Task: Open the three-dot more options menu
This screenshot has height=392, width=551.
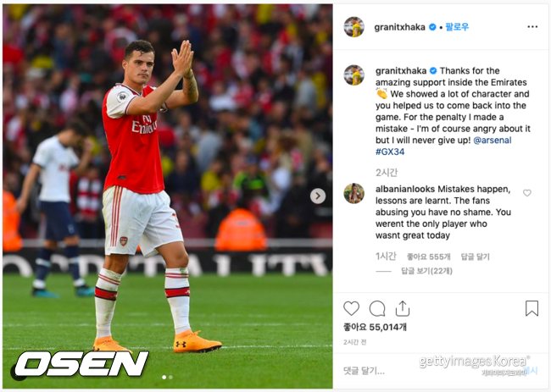Action: [x=532, y=27]
